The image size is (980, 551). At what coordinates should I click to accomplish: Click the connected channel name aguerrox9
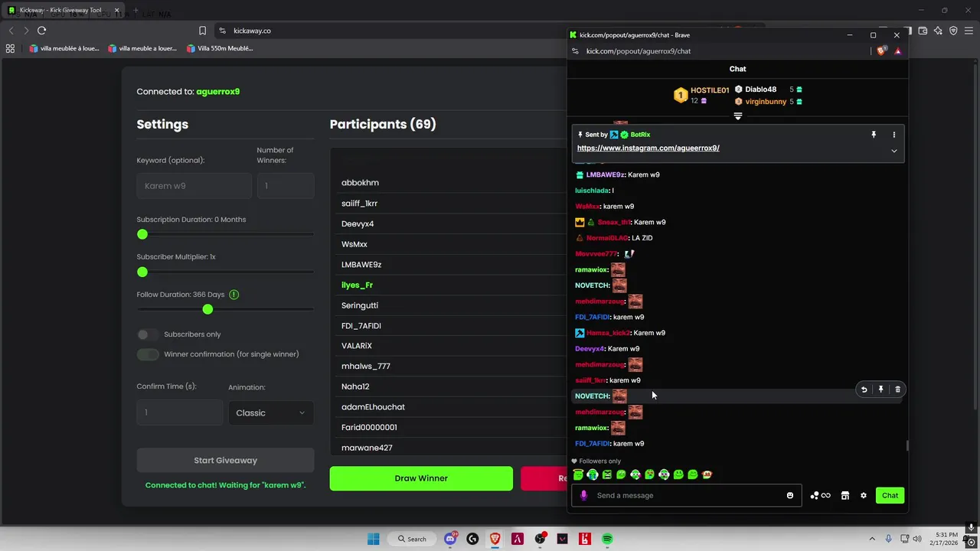click(x=217, y=92)
